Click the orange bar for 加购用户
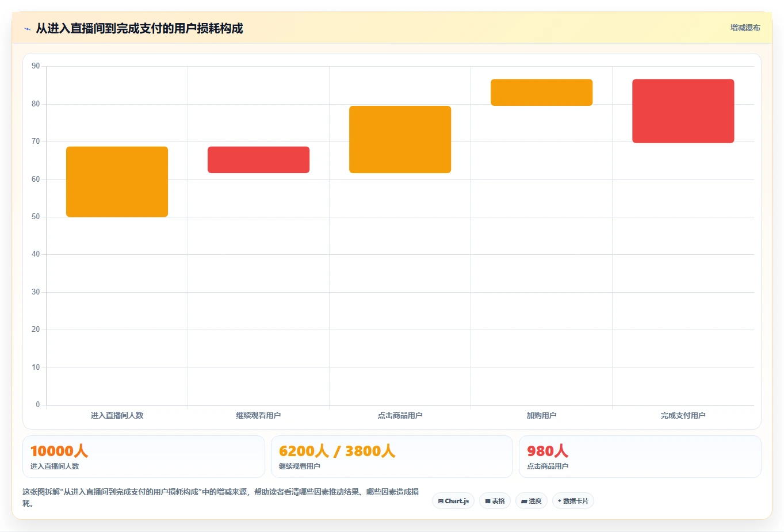784x532 pixels. [541, 93]
